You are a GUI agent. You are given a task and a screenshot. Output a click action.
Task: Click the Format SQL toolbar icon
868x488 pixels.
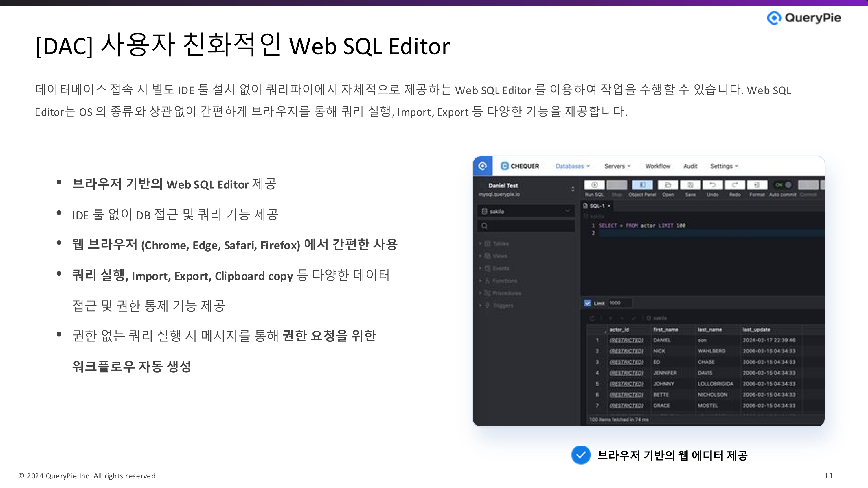757,185
